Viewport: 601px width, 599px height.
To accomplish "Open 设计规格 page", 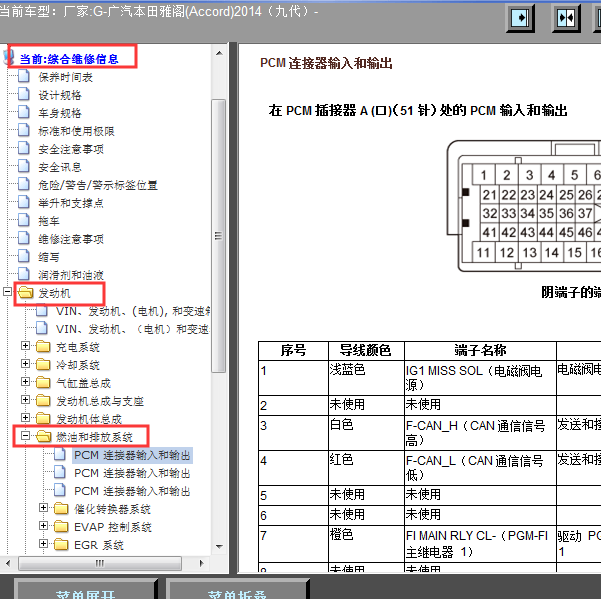I will click(x=60, y=95).
